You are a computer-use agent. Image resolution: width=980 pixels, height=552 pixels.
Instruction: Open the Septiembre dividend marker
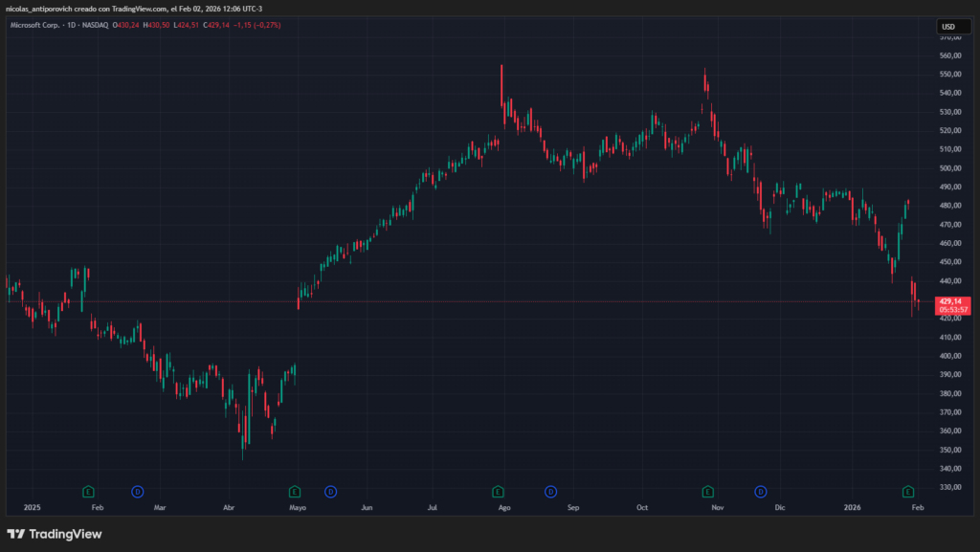click(550, 491)
